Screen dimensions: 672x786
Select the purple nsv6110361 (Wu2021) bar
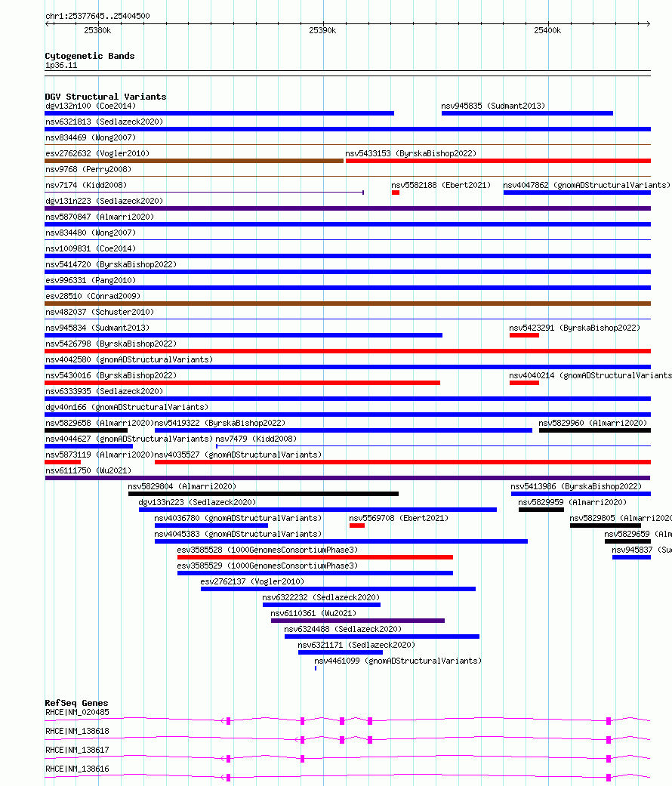click(358, 621)
